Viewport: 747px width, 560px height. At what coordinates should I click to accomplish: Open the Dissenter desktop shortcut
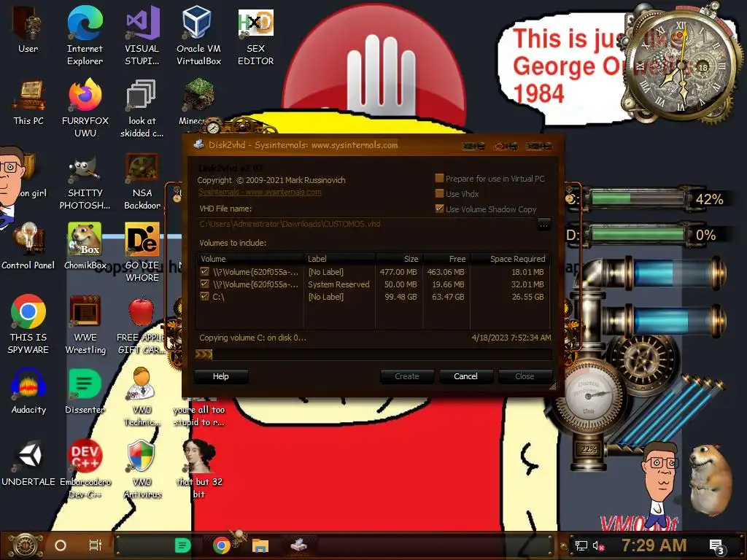click(x=85, y=392)
